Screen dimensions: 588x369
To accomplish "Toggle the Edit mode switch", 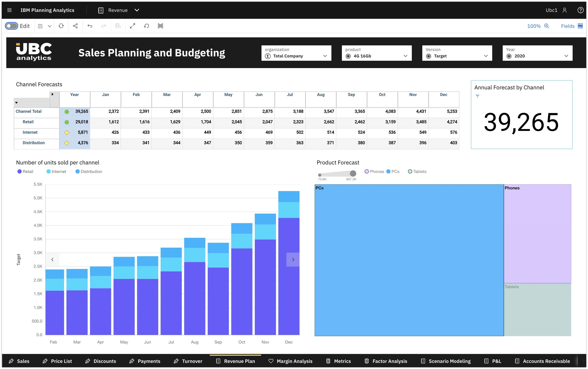I will pyautogui.click(x=12, y=26).
